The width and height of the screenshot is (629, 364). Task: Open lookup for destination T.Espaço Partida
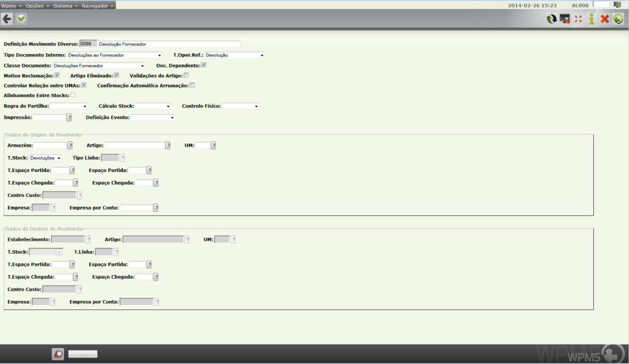[x=72, y=265]
